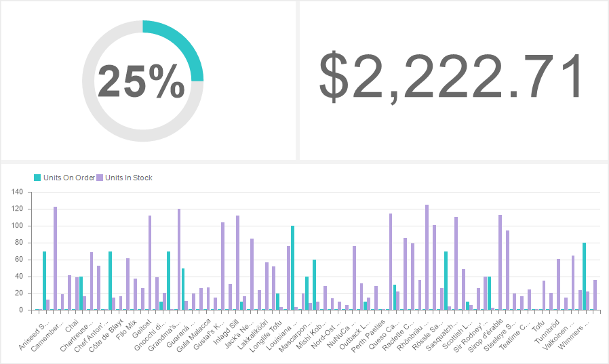The height and width of the screenshot is (364, 609).
Task: Click the teal Wimmers bar at 80
Action: pos(584,277)
